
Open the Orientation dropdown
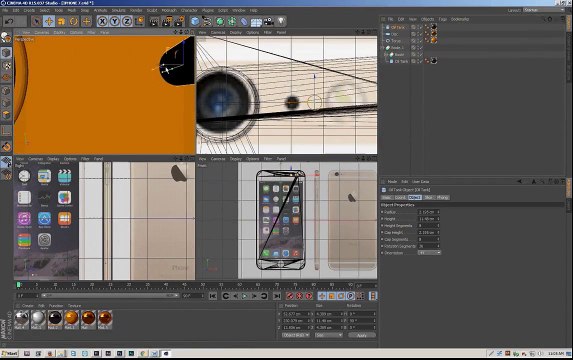[429, 253]
